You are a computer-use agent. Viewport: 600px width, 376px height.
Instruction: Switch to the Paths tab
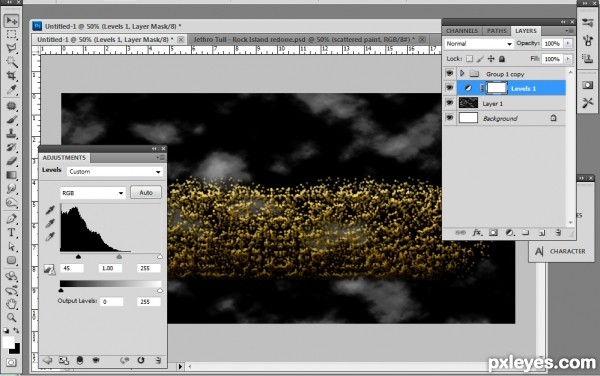(496, 31)
